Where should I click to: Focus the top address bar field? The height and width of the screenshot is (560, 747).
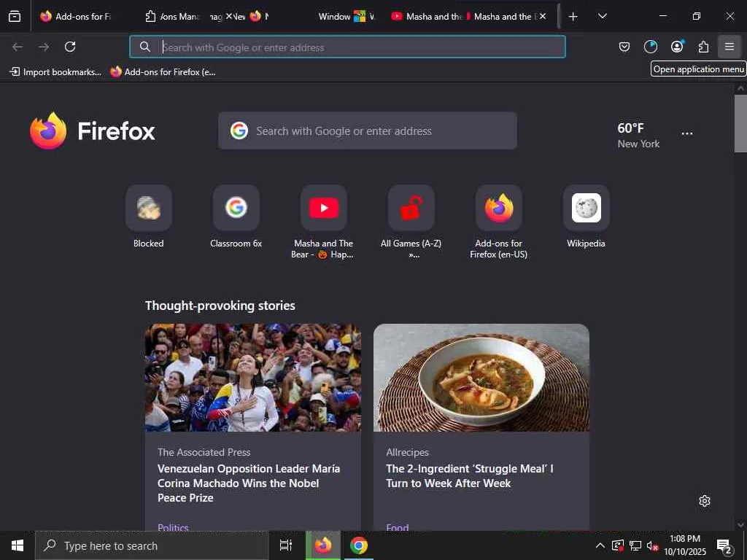click(x=347, y=47)
